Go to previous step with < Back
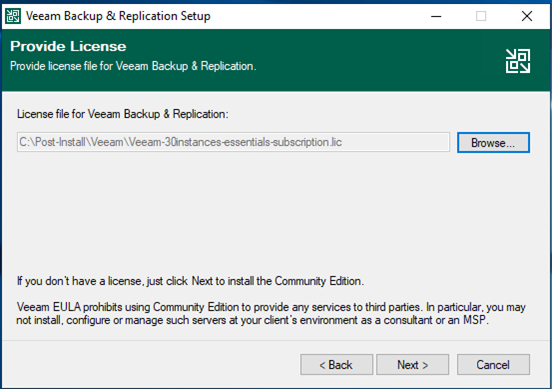This screenshot has height=389, width=552. pyautogui.click(x=336, y=365)
